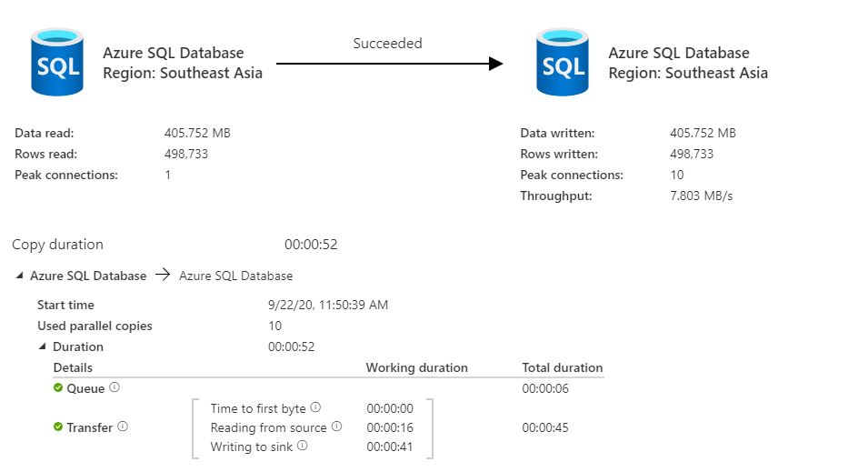Click the Throughput label
The width and height of the screenshot is (868, 472).
[555, 196]
